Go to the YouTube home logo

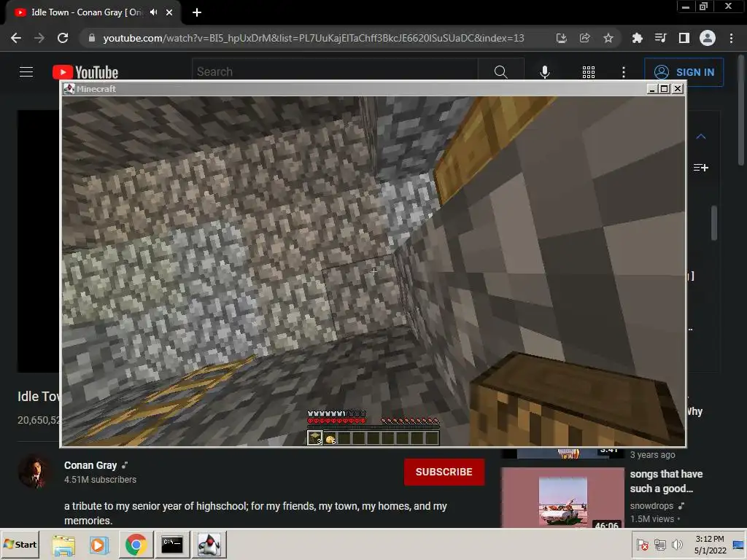point(85,72)
